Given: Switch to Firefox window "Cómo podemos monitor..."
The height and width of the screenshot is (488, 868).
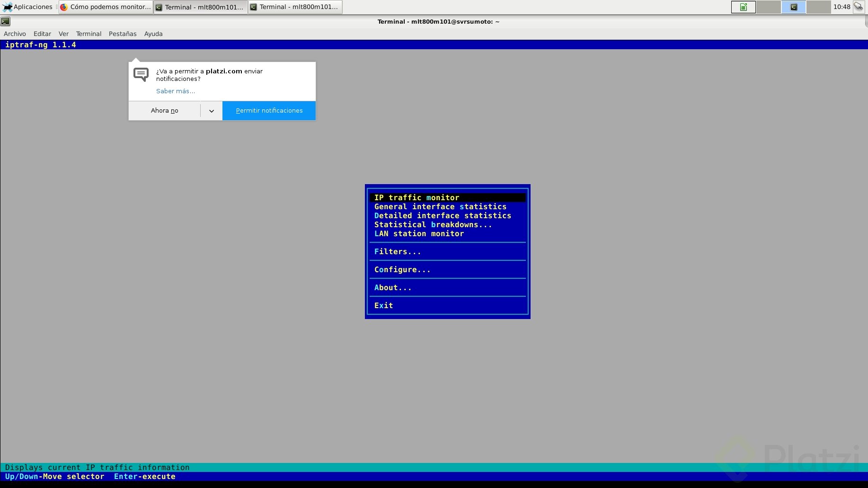Looking at the screenshot, I should click(x=106, y=7).
